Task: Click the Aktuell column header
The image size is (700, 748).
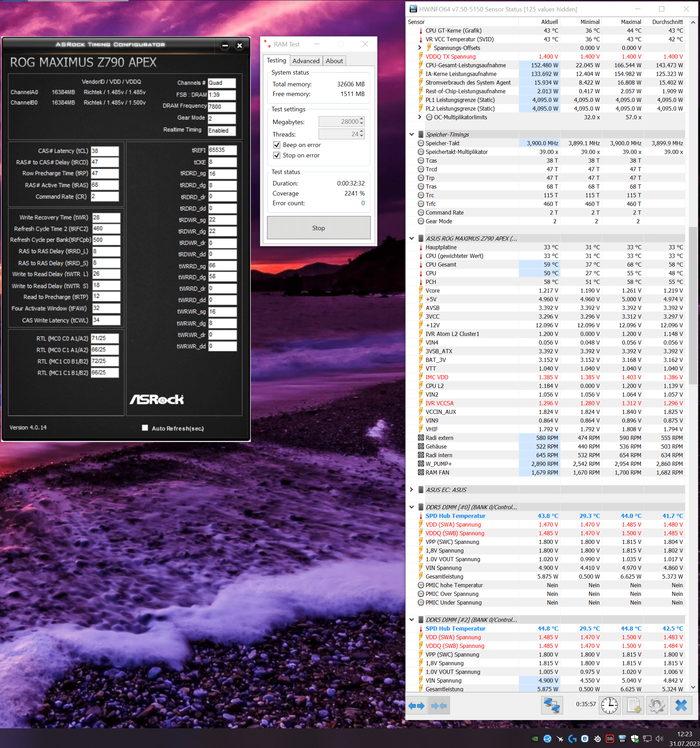Action: [x=539, y=22]
